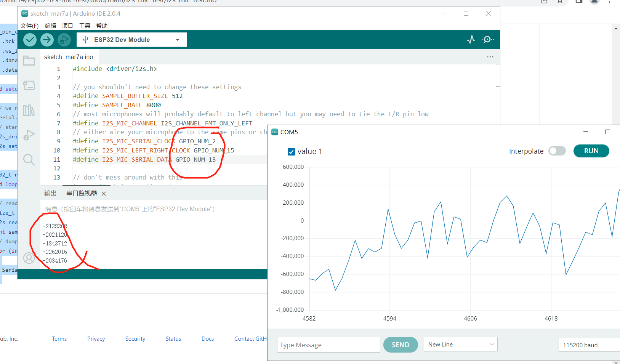Open the Security footer link
The height and width of the screenshot is (364, 620).
(135, 339)
